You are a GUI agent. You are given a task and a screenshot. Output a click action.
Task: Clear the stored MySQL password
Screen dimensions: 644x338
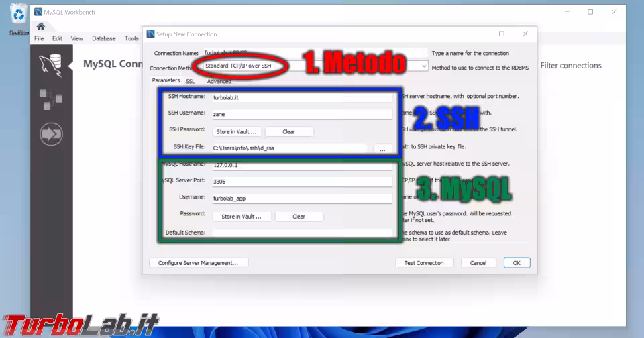[x=299, y=217]
